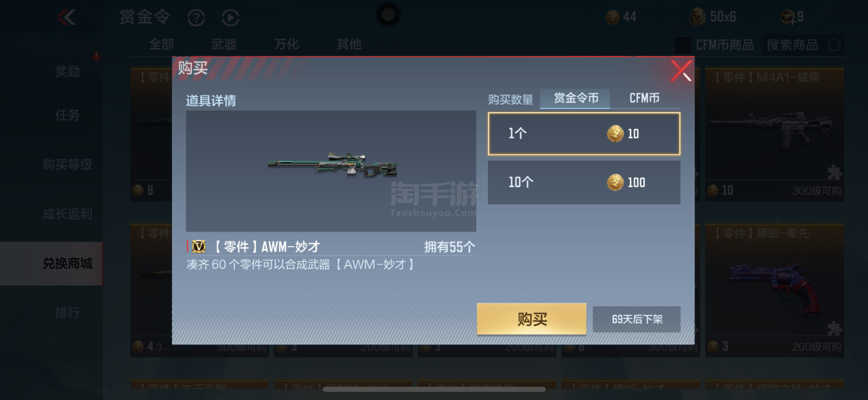Screen dimensions: 868x400
Task: Open the question mark help icon
Action: pos(196,18)
